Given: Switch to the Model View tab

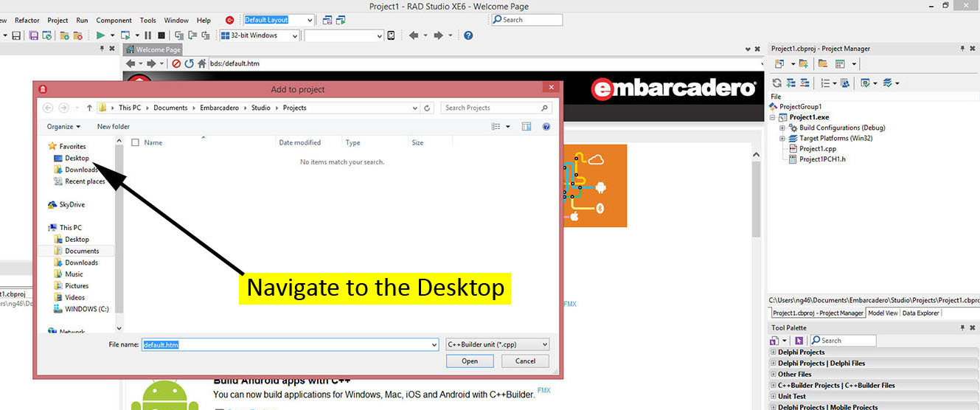Looking at the screenshot, I should 883,313.
